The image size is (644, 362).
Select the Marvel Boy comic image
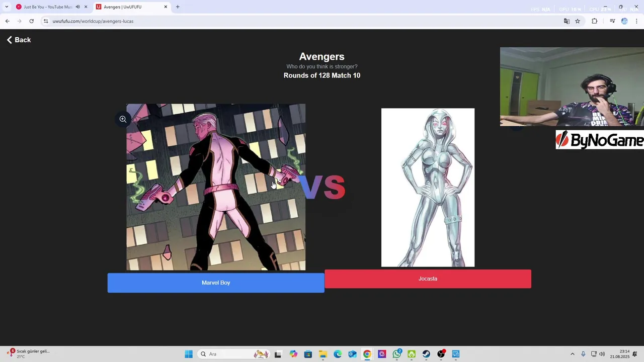point(216,187)
